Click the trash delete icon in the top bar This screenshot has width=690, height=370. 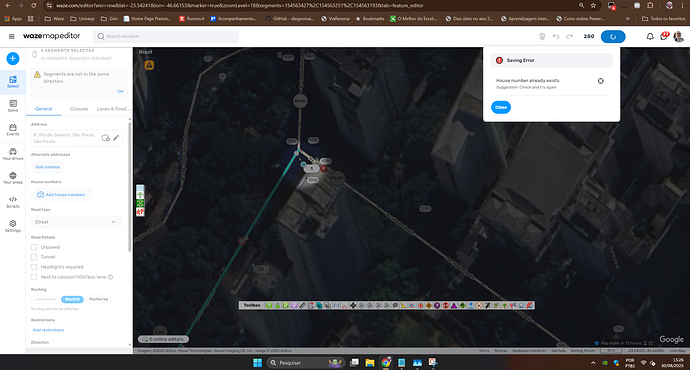(x=542, y=37)
